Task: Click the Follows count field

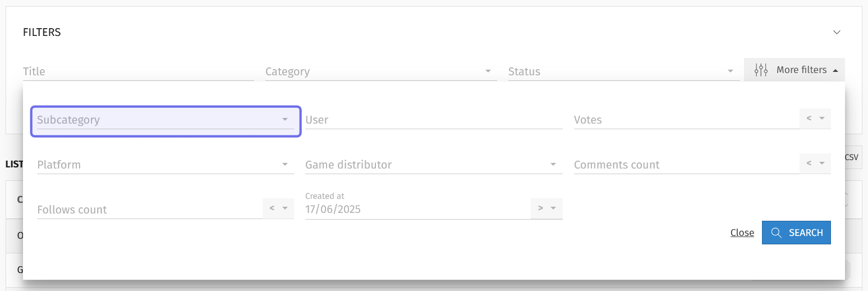Action: tap(149, 210)
